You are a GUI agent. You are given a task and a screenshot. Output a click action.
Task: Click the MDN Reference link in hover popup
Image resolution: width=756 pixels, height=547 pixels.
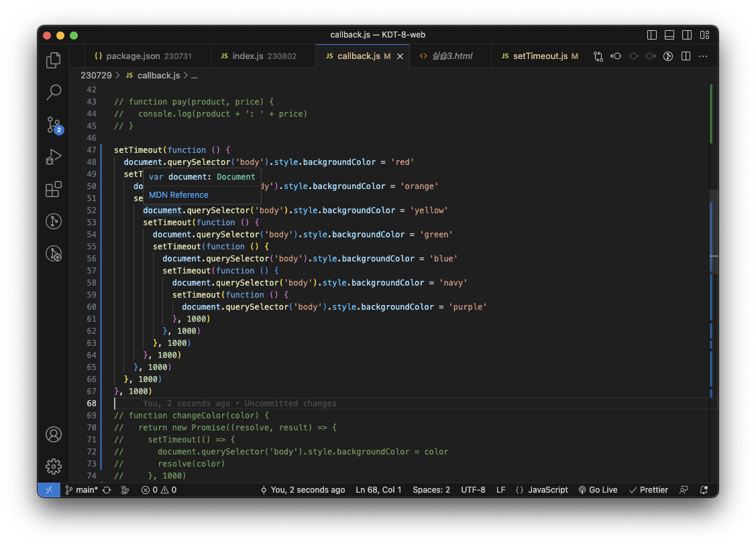178,194
